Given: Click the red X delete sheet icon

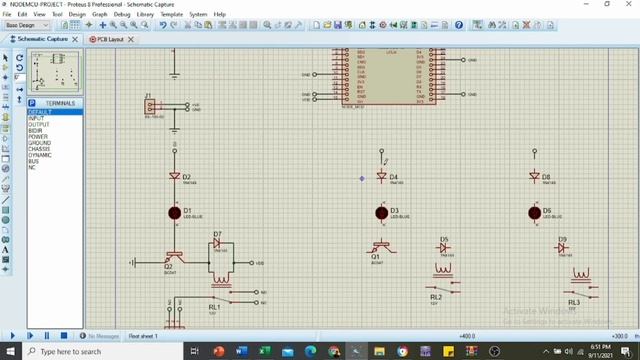Looking at the screenshot, I should (527, 25).
